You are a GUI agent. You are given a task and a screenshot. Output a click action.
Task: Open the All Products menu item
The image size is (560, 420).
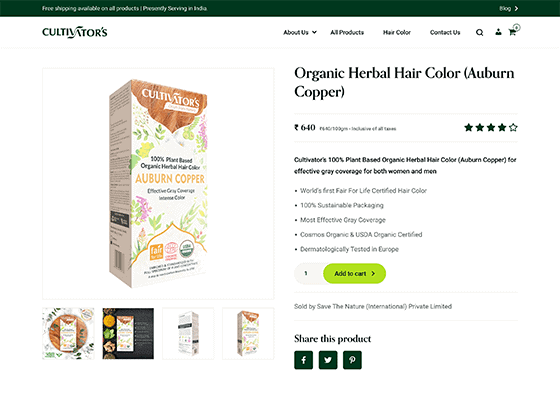point(347,32)
